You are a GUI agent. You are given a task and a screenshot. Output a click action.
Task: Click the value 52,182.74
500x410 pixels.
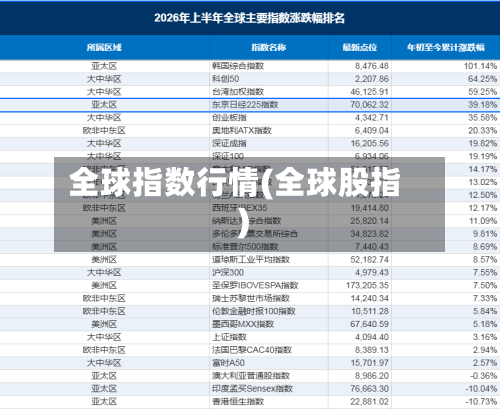point(369,260)
